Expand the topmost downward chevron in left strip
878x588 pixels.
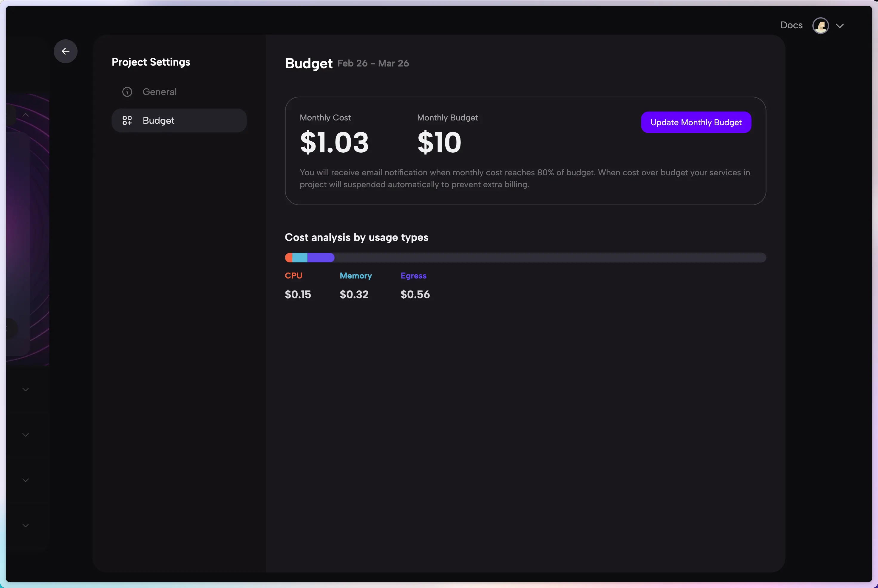26,389
